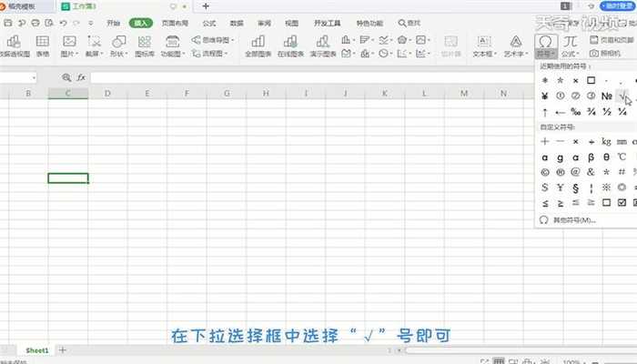
Task: Switch to the 视图 View tab
Action: (291, 23)
